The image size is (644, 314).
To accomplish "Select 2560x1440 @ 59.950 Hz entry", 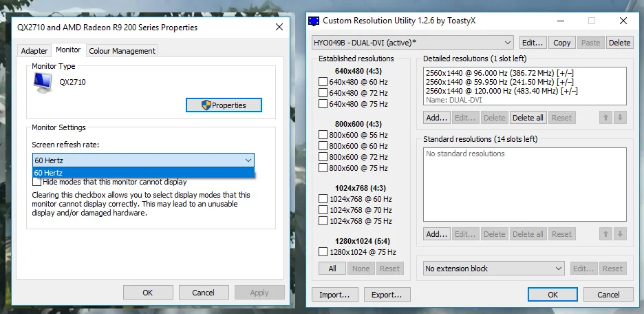I will pyautogui.click(x=500, y=82).
